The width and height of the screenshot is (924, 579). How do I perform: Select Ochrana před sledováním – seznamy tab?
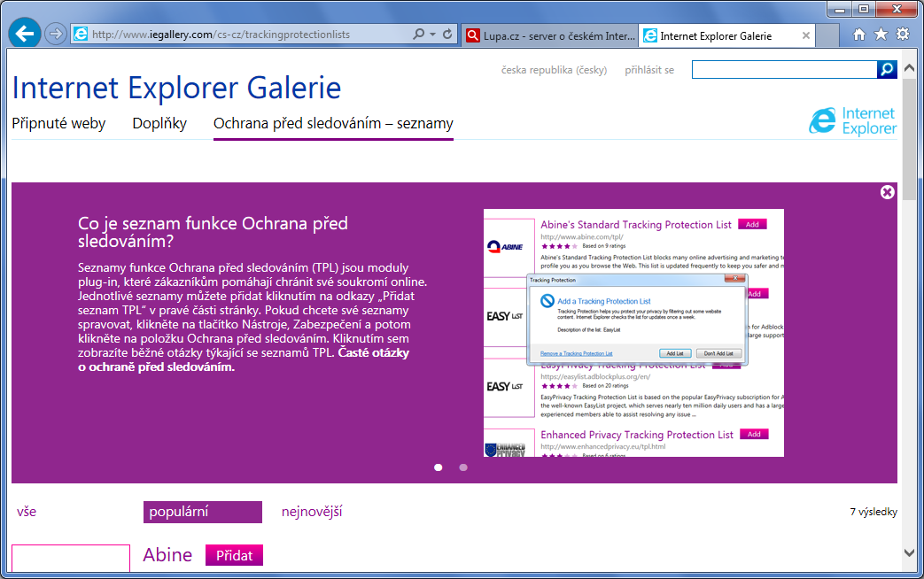[x=333, y=124]
